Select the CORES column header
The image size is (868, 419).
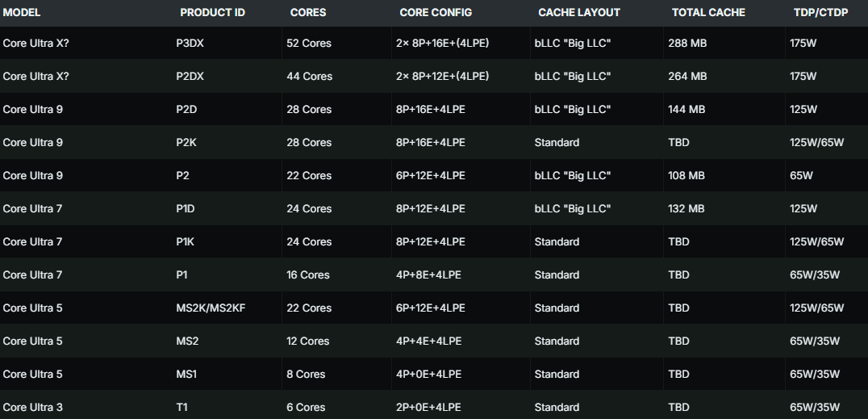coord(308,13)
